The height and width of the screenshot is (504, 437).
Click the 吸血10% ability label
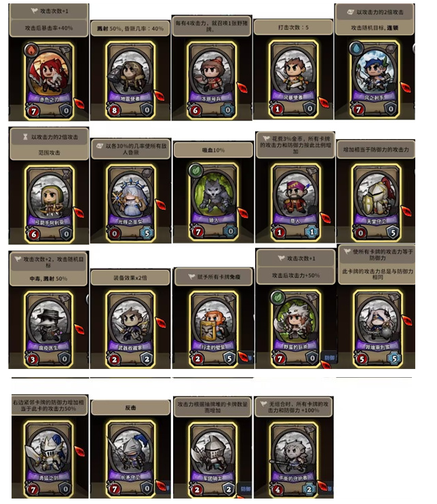(x=213, y=150)
